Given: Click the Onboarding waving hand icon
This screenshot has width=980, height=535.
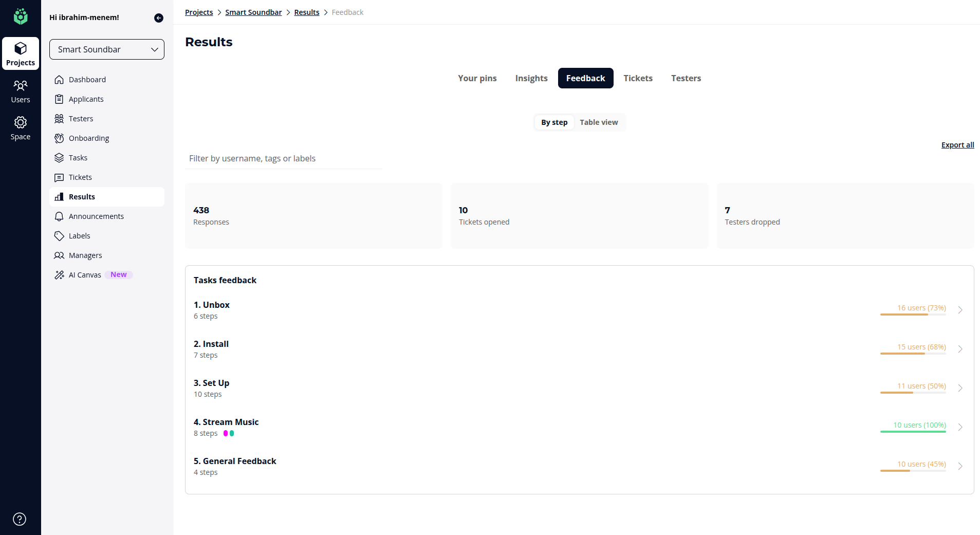Looking at the screenshot, I should (x=59, y=138).
